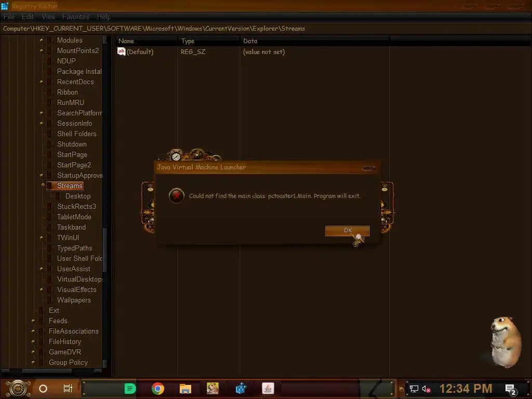Viewport: 532px width, 399px height.
Task: Select the StuckRects3 key
Action: pyautogui.click(x=76, y=207)
